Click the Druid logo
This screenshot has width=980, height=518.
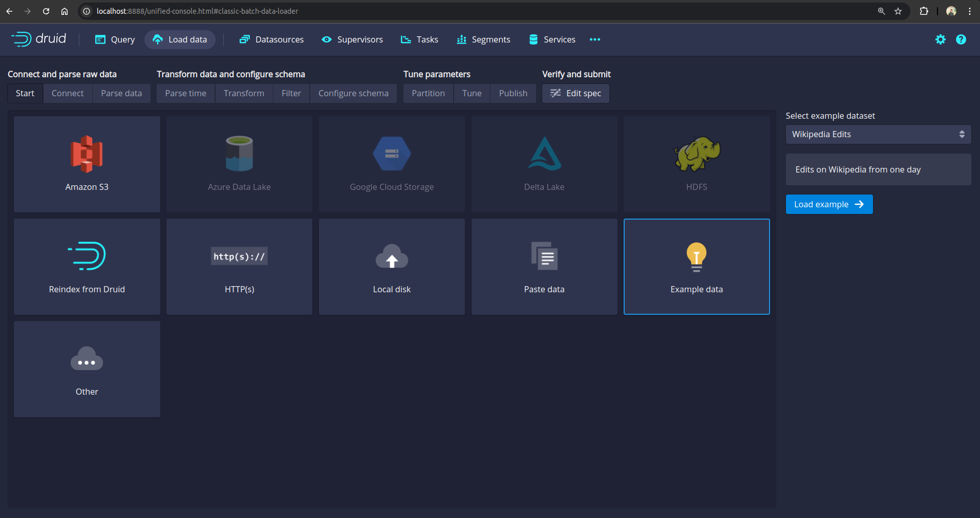click(x=39, y=39)
